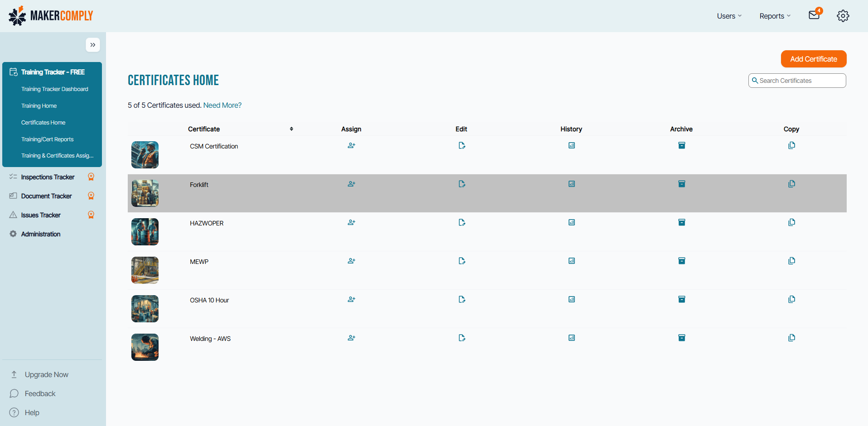Copy the Welding - AWS certificate
The height and width of the screenshot is (426, 868).
791,338
